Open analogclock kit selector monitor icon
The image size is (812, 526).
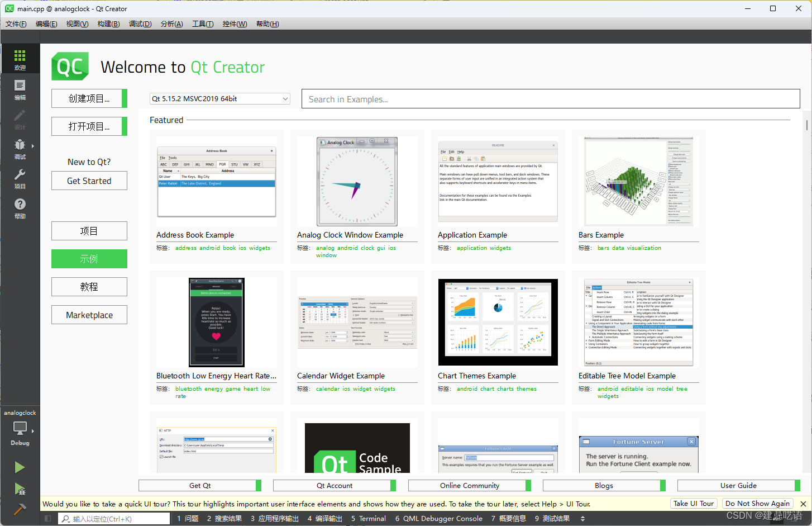coord(20,428)
